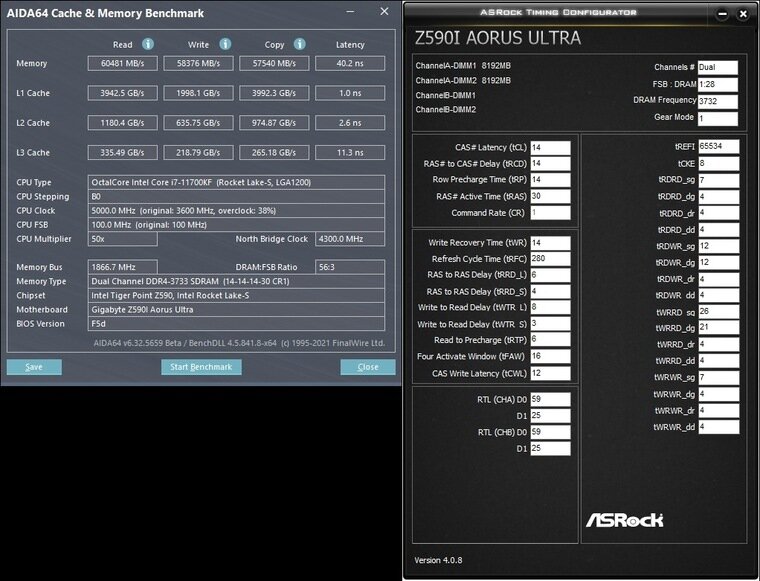This screenshot has width=760, height=581.
Task: Start the benchmark in AIDA64
Action: pos(201,367)
